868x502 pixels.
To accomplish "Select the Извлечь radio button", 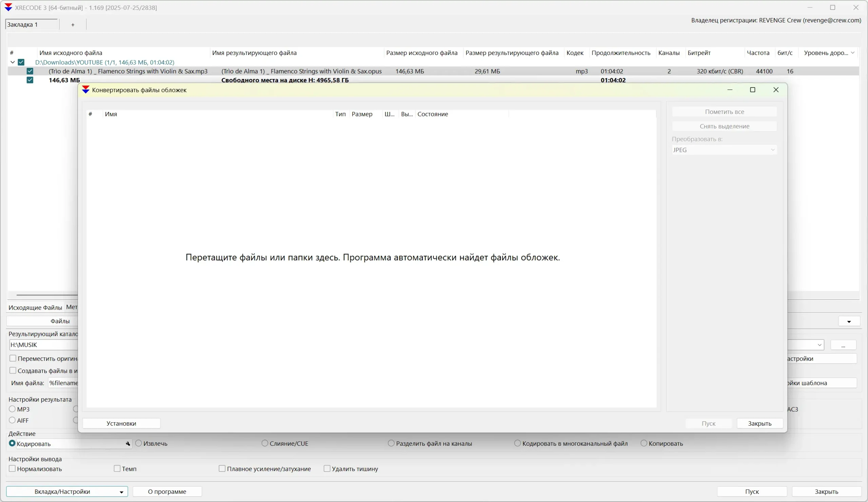I will [138, 443].
